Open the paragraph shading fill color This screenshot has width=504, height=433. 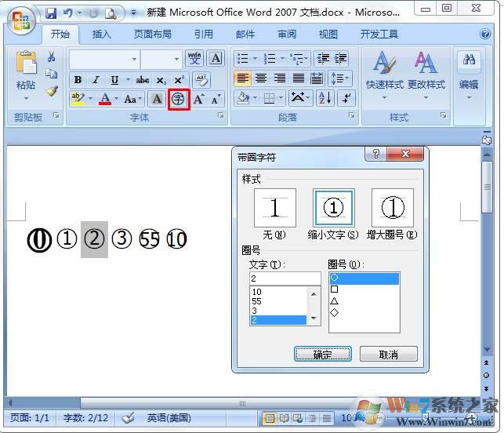(x=243, y=98)
